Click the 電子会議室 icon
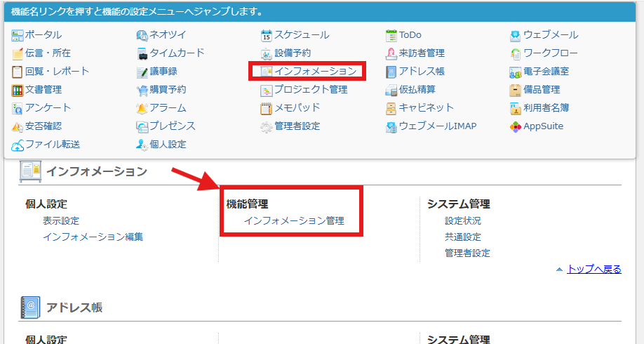 (x=516, y=72)
